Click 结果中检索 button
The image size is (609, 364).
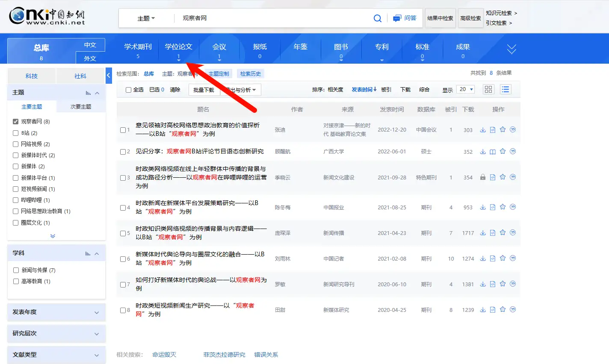(440, 18)
